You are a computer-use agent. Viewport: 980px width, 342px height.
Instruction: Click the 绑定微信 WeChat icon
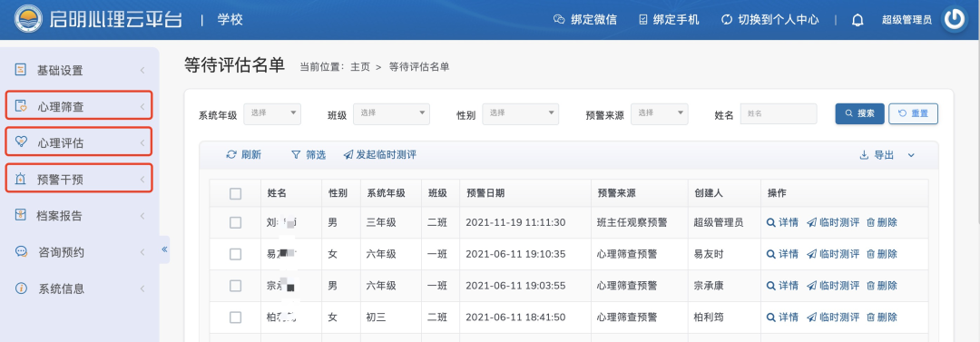click(x=559, y=19)
